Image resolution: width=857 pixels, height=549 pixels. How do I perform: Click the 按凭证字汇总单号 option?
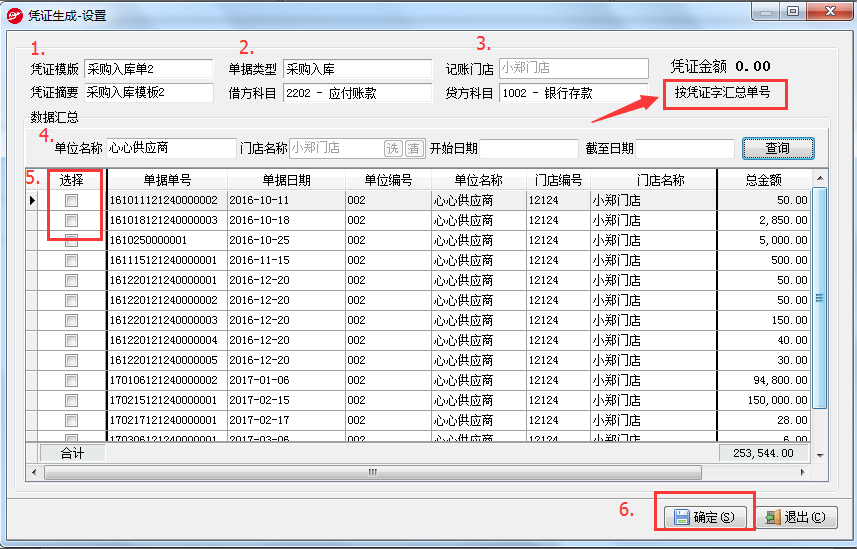click(x=722, y=93)
